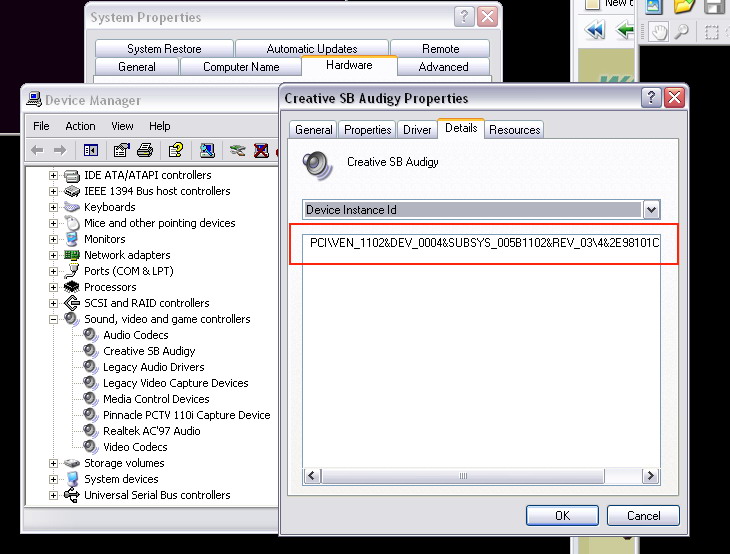Screen dimensions: 730x554
Task: Click the horizontal scrollbar thumb in details list
Action: tap(463, 476)
